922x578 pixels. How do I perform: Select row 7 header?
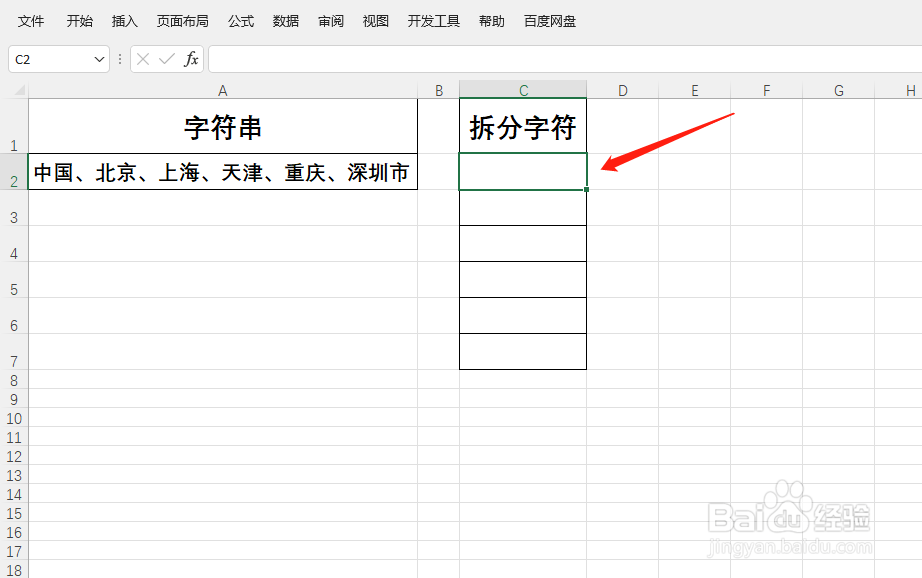pyautogui.click(x=14, y=352)
